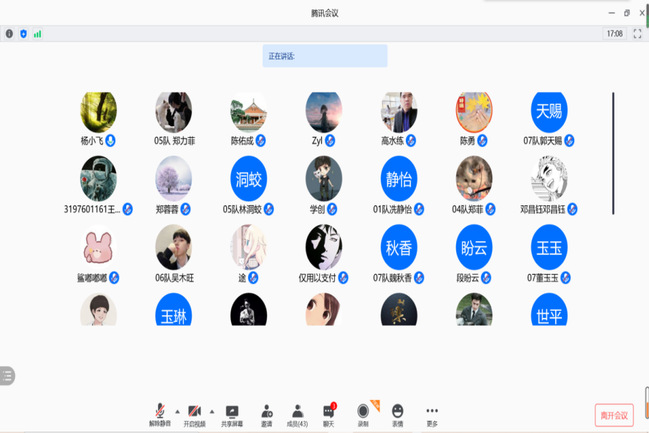Check the green network signal icon

pyautogui.click(x=37, y=33)
